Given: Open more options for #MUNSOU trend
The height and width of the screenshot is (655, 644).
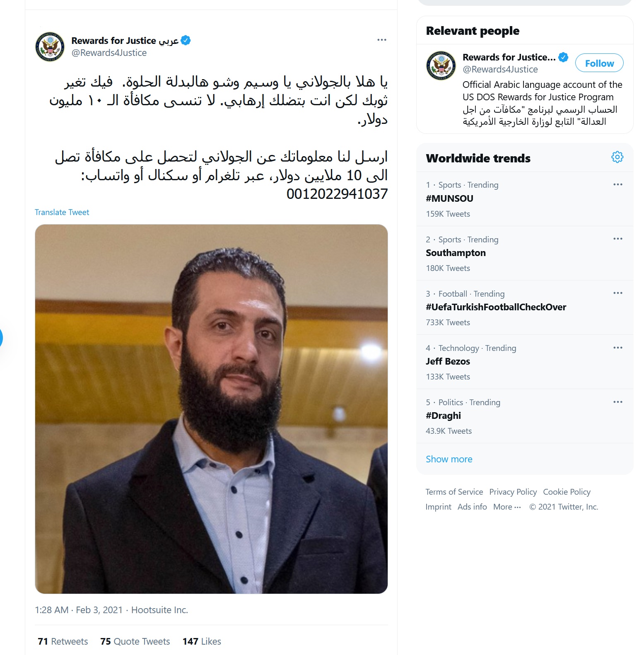Looking at the screenshot, I should pos(617,184).
